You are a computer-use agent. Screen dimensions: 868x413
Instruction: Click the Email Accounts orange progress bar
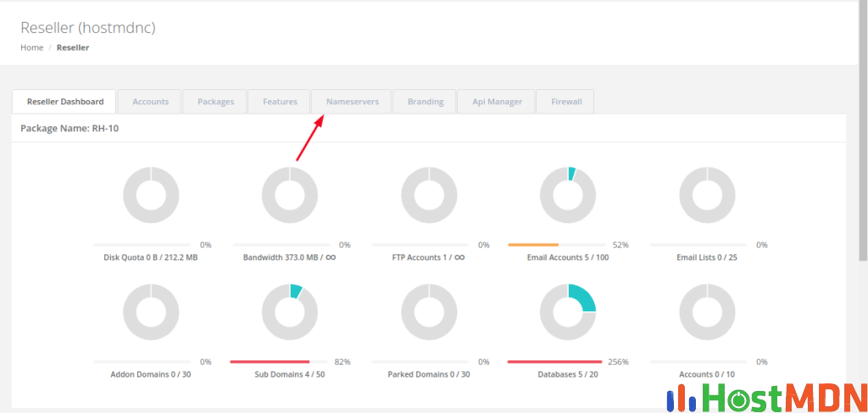[x=533, y=245]
